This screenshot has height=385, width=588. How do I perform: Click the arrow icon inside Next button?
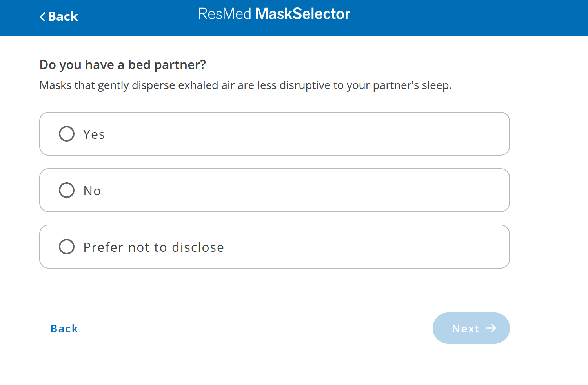point(492,329)
